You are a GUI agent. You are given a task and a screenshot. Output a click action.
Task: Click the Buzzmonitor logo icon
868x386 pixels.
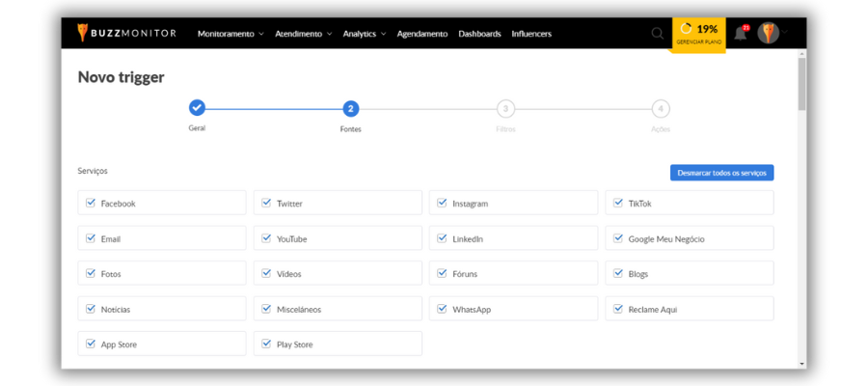pyautogui.click(x=83, y=33)
